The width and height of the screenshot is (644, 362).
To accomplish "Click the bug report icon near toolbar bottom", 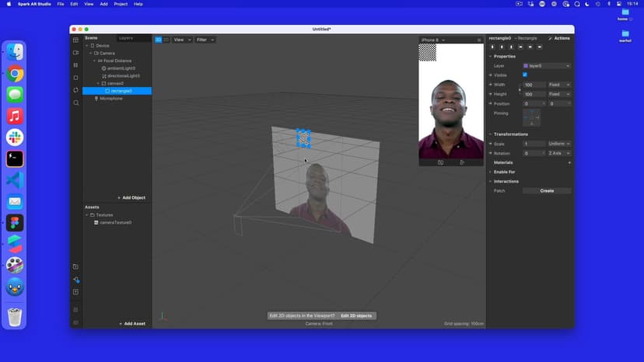I will [75, 310].
